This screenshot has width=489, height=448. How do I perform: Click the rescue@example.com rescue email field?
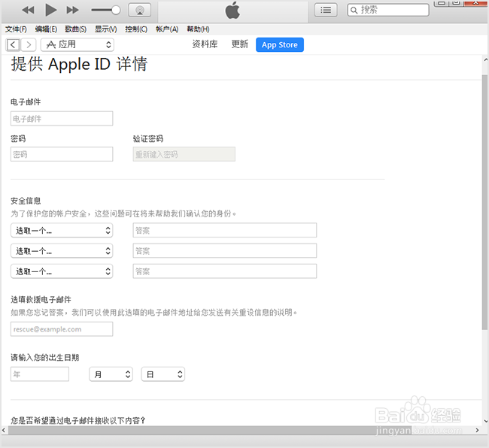[x=62, y=329]
